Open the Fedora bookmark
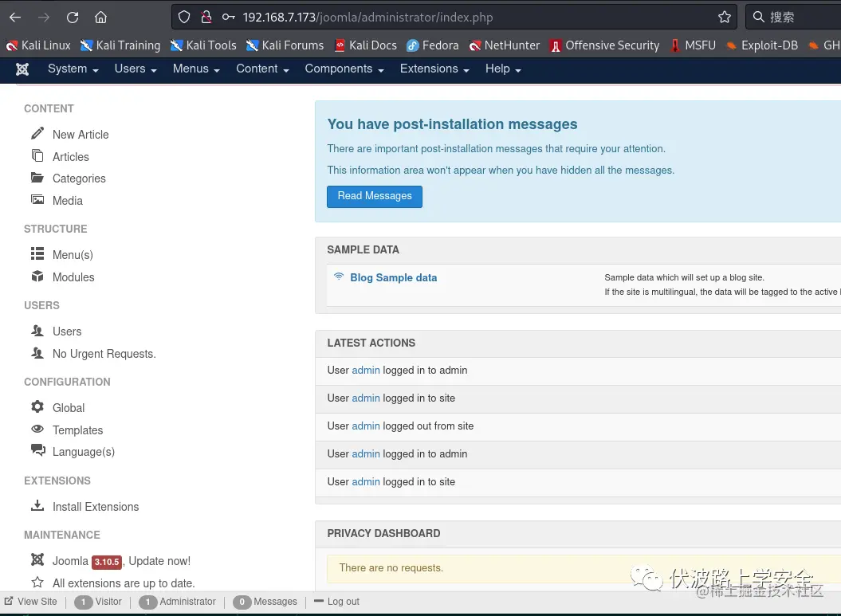 tap(432, 45)
